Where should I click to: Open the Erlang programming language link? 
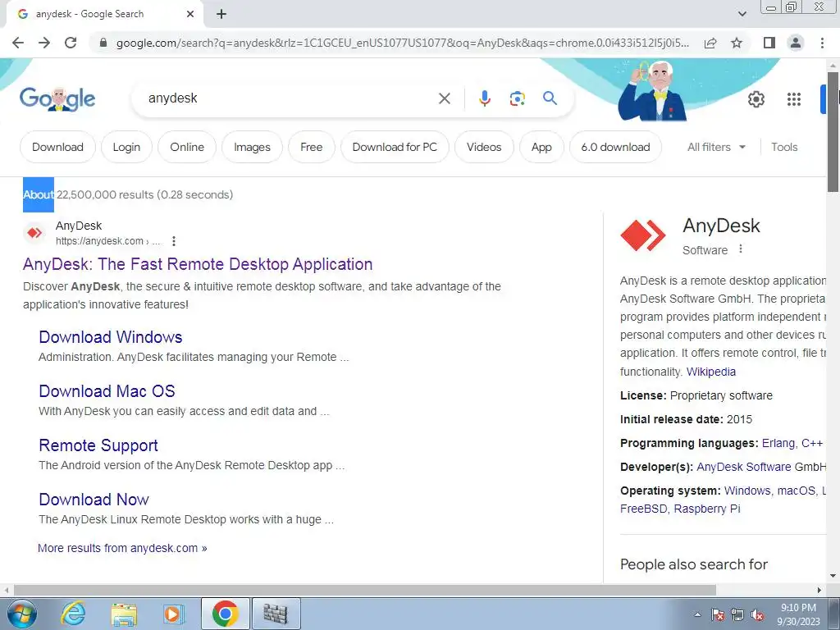tap(778, 443)
